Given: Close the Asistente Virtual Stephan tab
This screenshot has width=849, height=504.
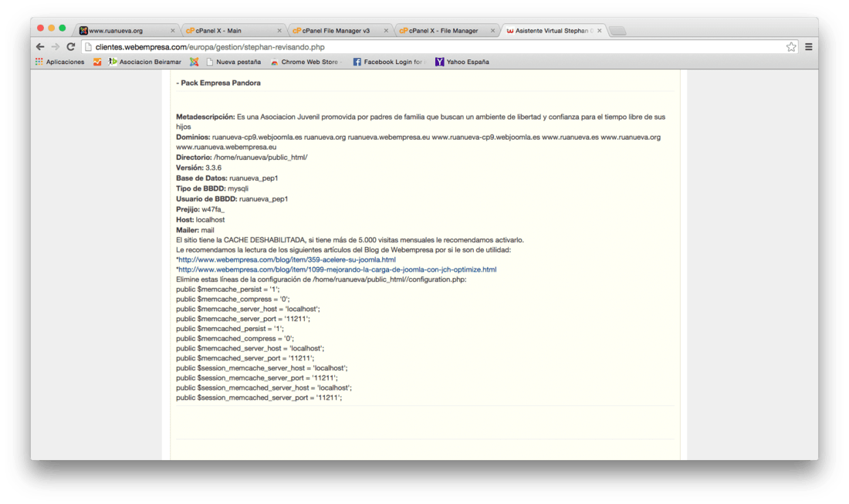Looking at the screenshot, I should pos(600,31).
